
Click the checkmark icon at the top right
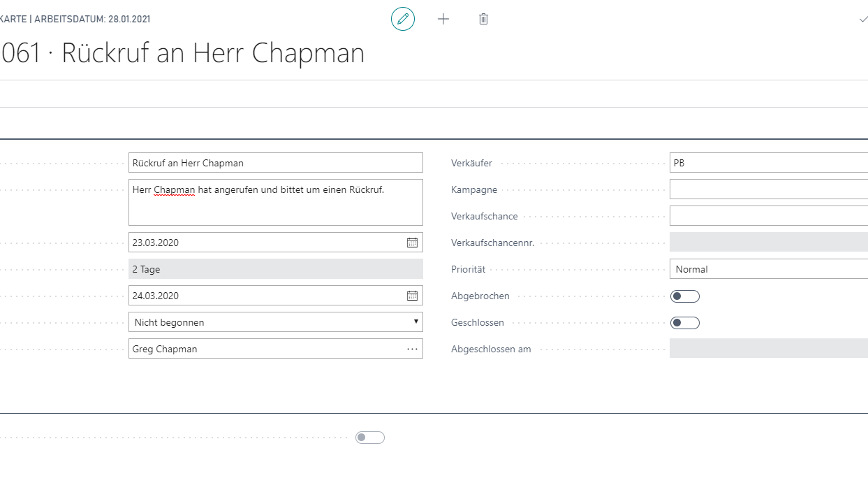point(863,19)
